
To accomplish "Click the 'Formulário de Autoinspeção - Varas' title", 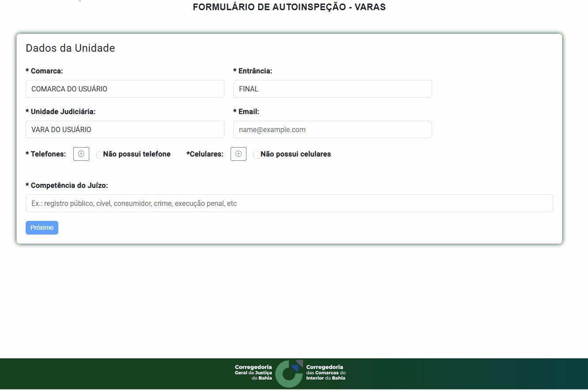I will point(289,8).
